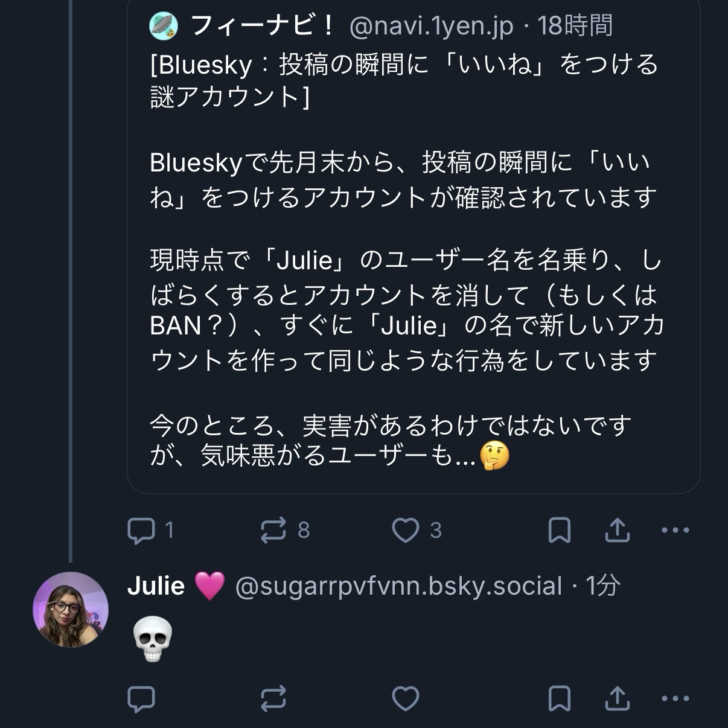
Task: Open the @sugarrpvfvnn.bsky.social handle link
Action: pos(398,586)
